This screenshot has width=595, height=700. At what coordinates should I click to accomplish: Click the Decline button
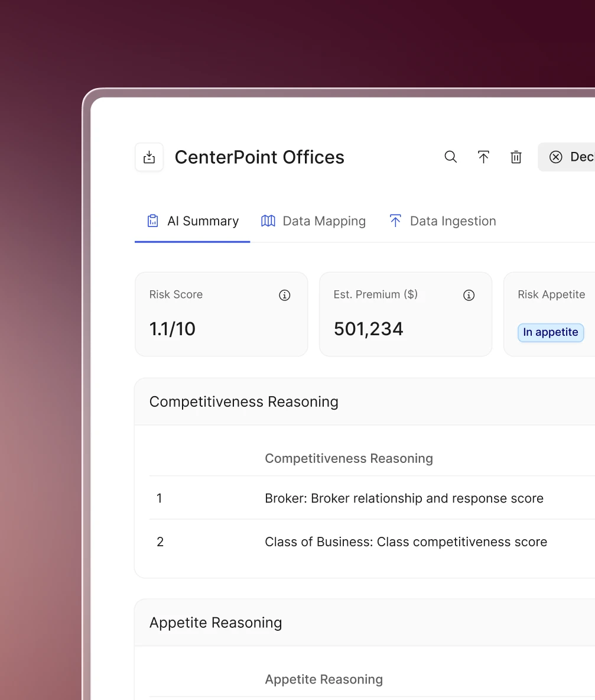tap(567, 157)
